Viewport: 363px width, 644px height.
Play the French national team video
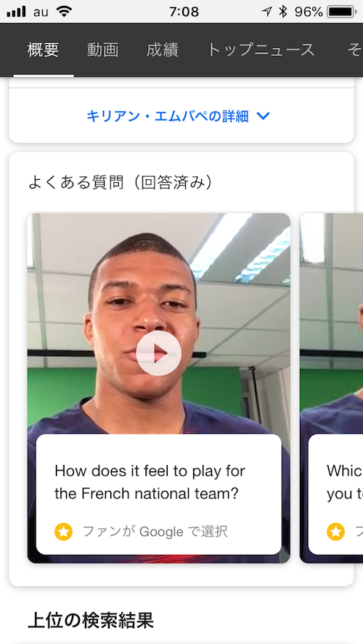159,353
